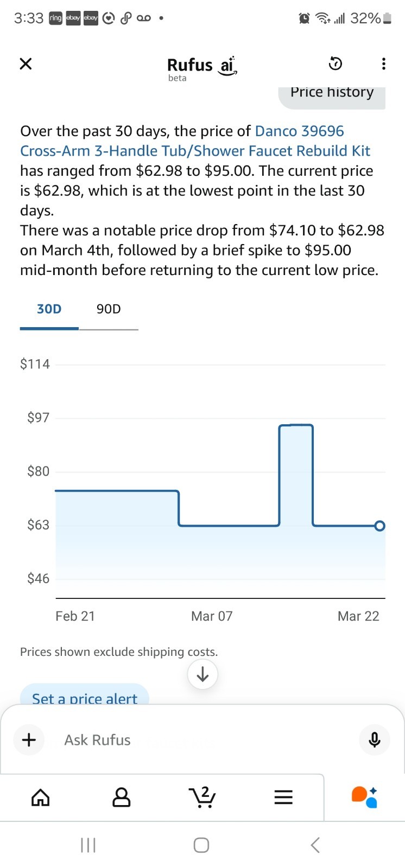Open the three-dot more options menu

pos(384,64)
